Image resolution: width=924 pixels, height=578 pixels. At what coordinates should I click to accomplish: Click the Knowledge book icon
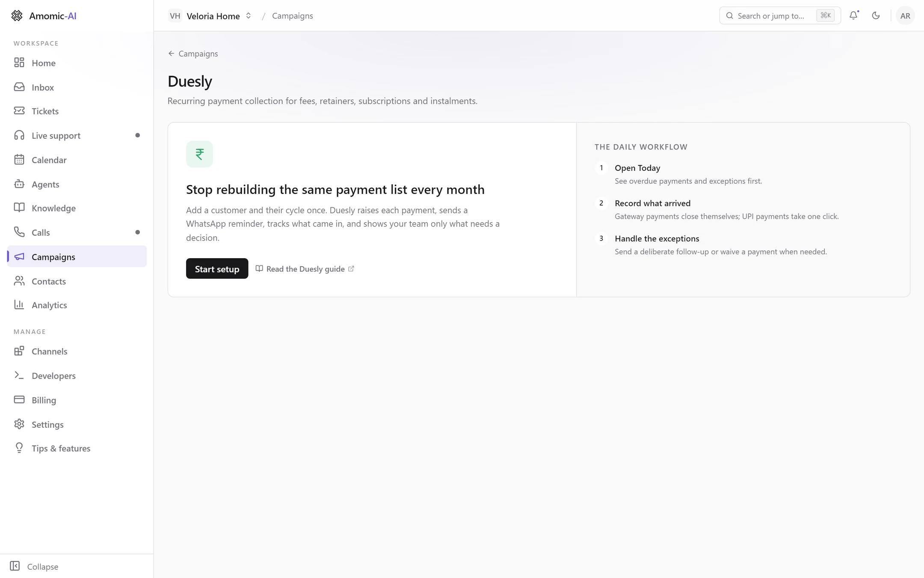tap(19, 208)
